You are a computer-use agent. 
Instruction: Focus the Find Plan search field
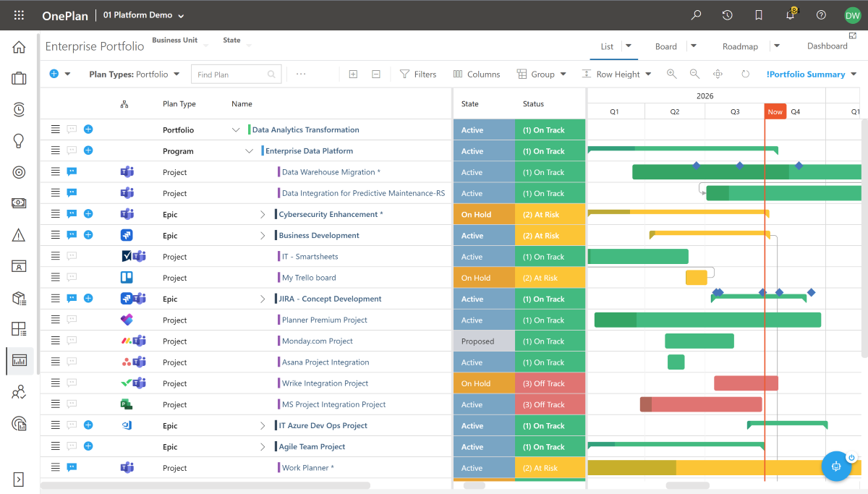tap(237, 74)
